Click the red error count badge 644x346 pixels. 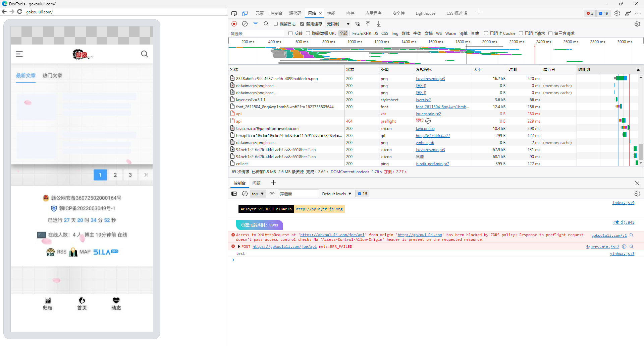click(590, 13)
